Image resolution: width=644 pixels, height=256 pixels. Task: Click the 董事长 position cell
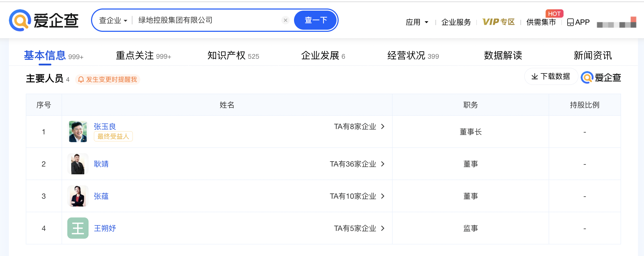pos(470,132)
